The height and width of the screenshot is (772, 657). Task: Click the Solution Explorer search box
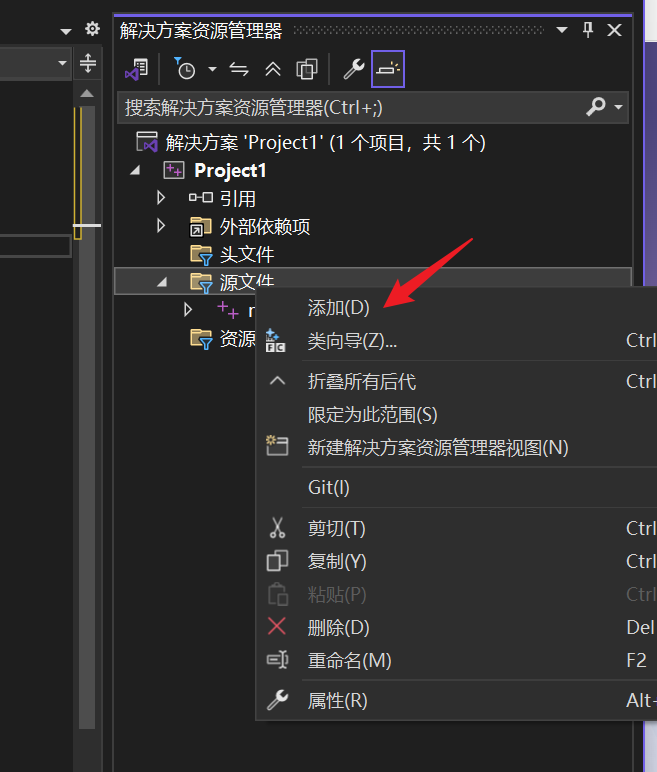[350, 107]
